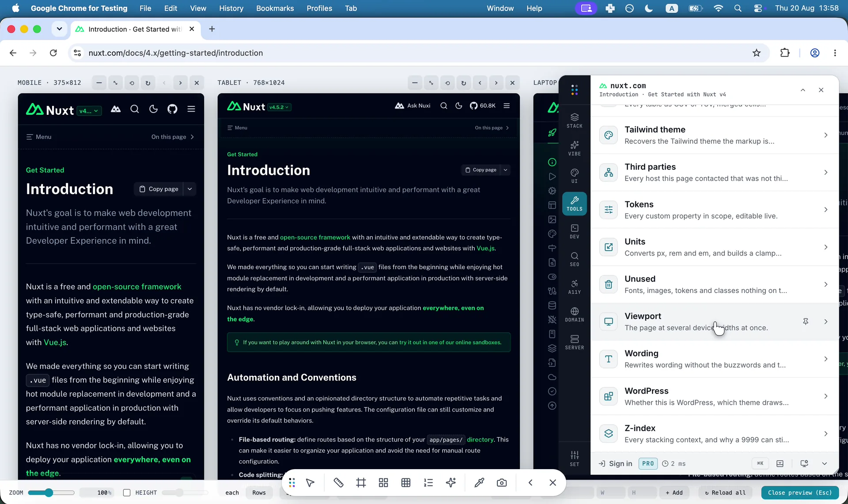
Task: Toggle dark mode in the mobile preview
Action: click(x=154, y=109)
